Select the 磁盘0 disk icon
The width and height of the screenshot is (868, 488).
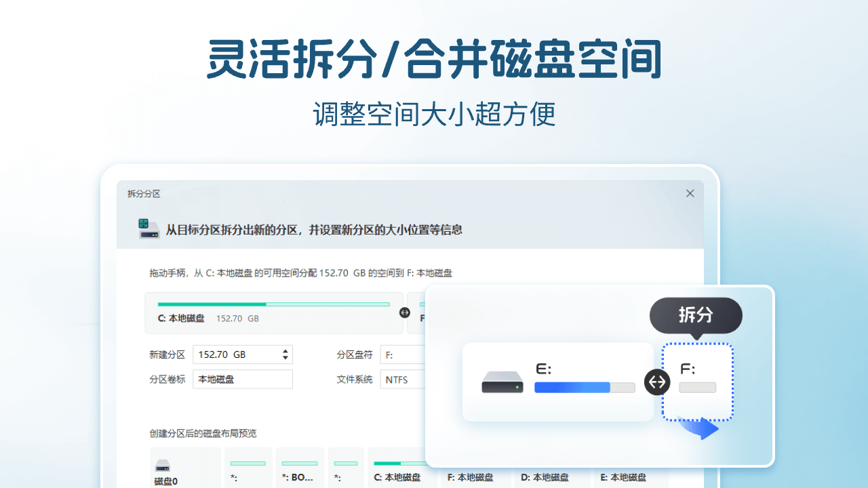163,466
